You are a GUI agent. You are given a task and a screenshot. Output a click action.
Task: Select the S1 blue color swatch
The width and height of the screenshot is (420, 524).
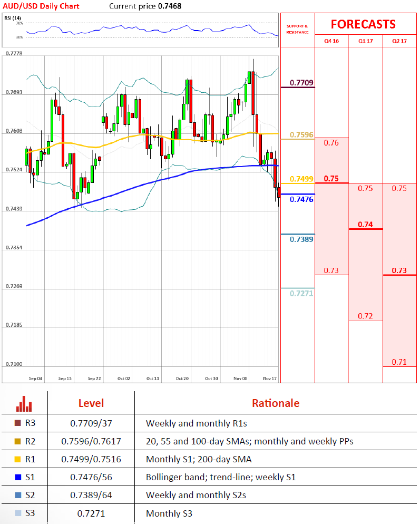click(x=18, y=477)
